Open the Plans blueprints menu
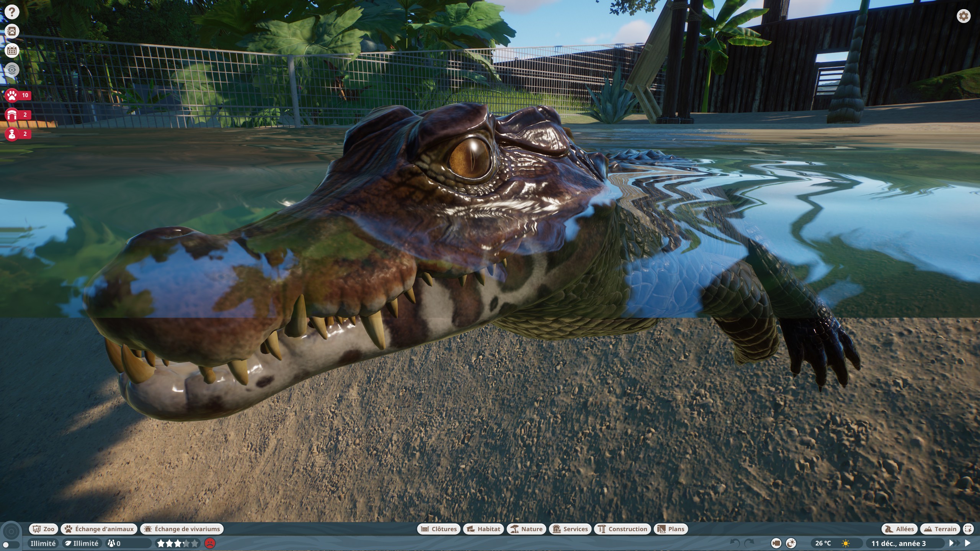The image size is (980, 551). 671,529
